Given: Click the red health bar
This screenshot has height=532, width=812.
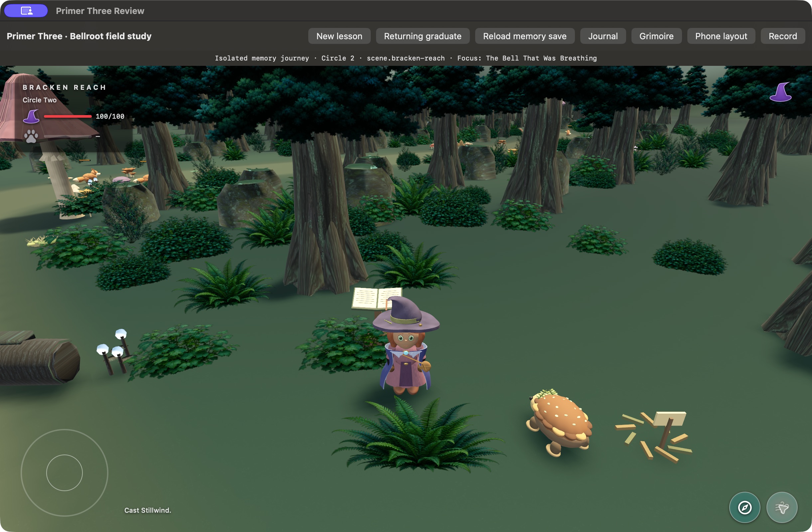Looking at the screenshot, I should pos(68,116).
